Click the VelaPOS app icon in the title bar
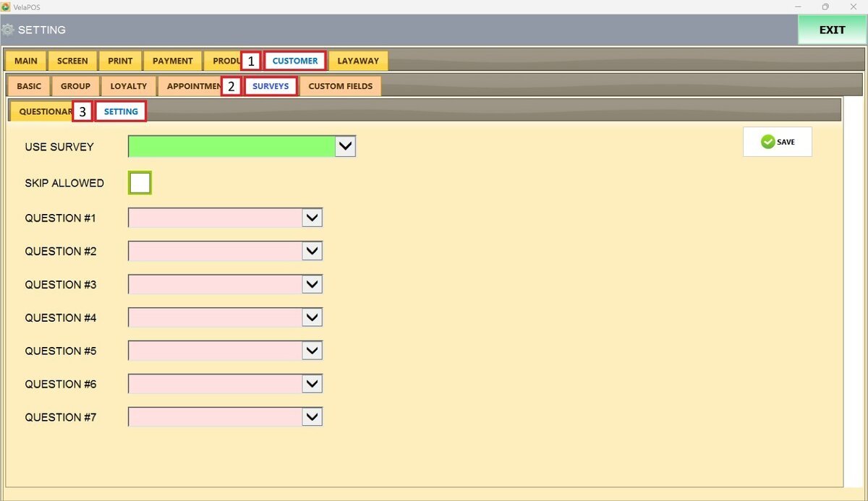The height and width of the screenshot is (501, 868). coord(6,7)
